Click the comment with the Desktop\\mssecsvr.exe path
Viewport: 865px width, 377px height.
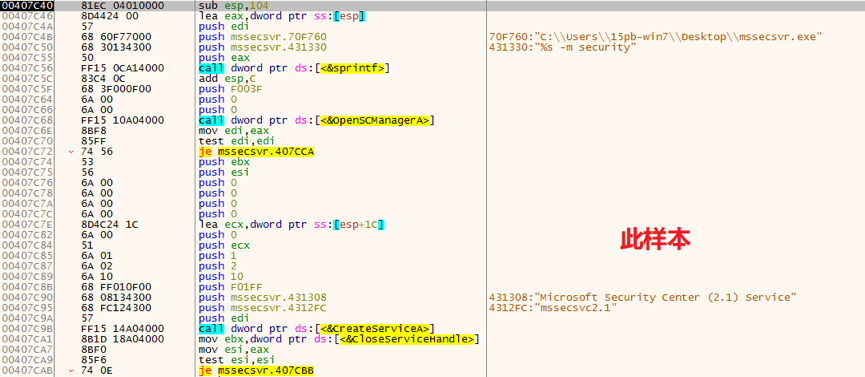[656, 37]
